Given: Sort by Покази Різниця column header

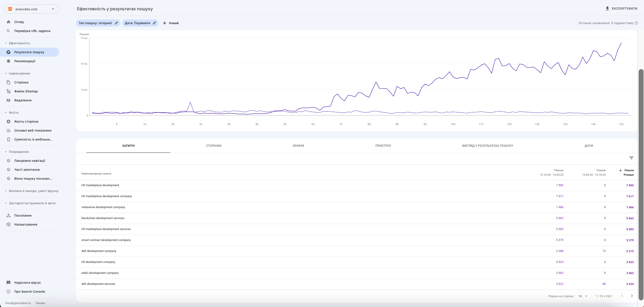Looking at the screenshot, I should click(626, 173).
